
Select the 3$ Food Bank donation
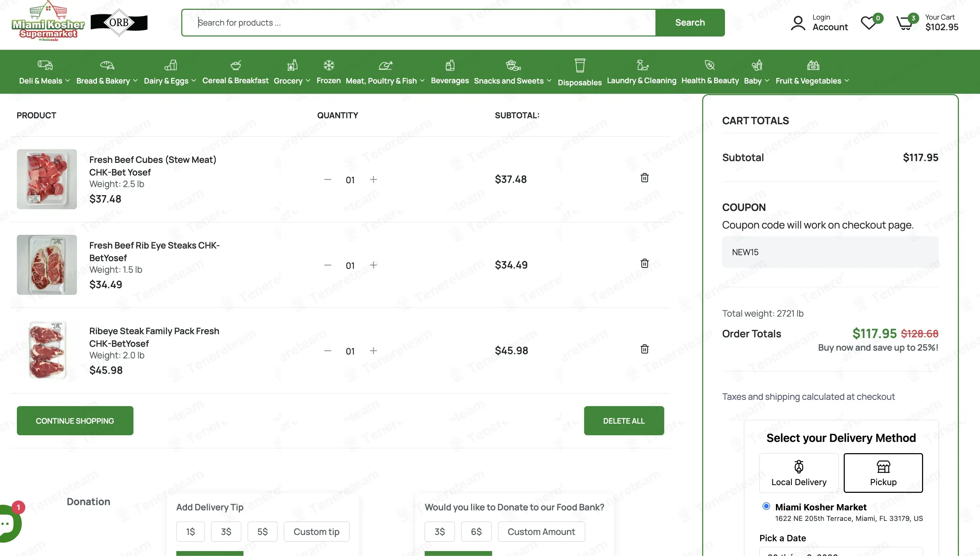coord(440,531)
